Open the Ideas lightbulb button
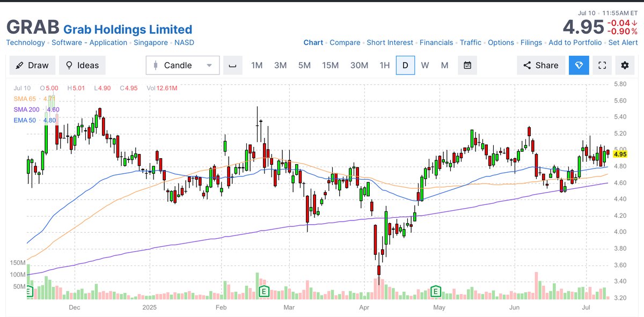This screenshot has height=317, width=644. 82,65
